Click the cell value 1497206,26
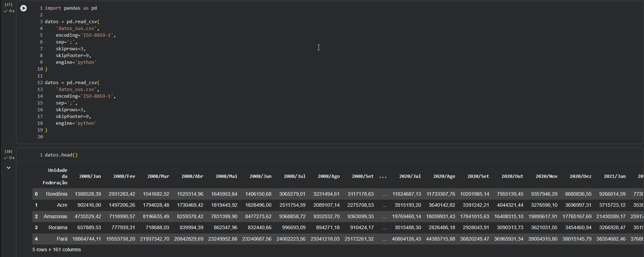Screen dimensions: 644x257 [122, 205]
